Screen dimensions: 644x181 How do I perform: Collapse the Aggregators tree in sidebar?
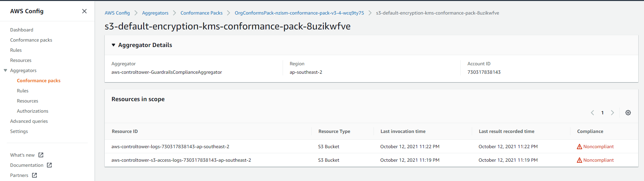coord(5,70)
